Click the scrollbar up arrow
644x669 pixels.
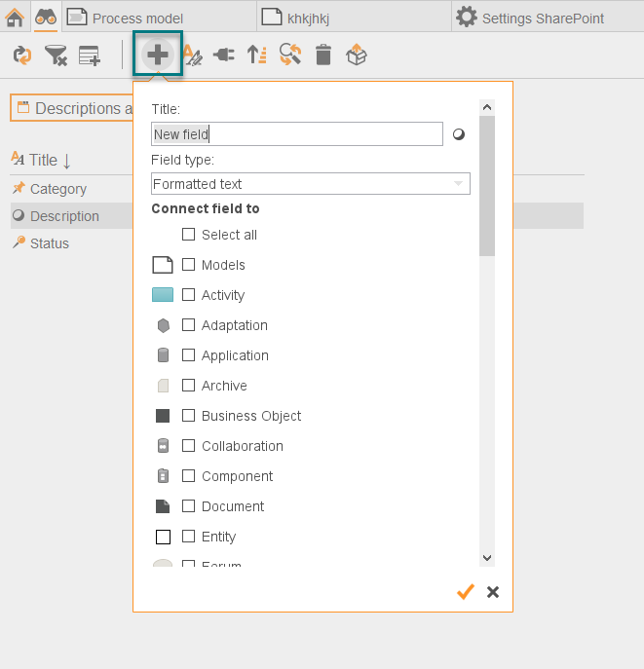point(487,107)
